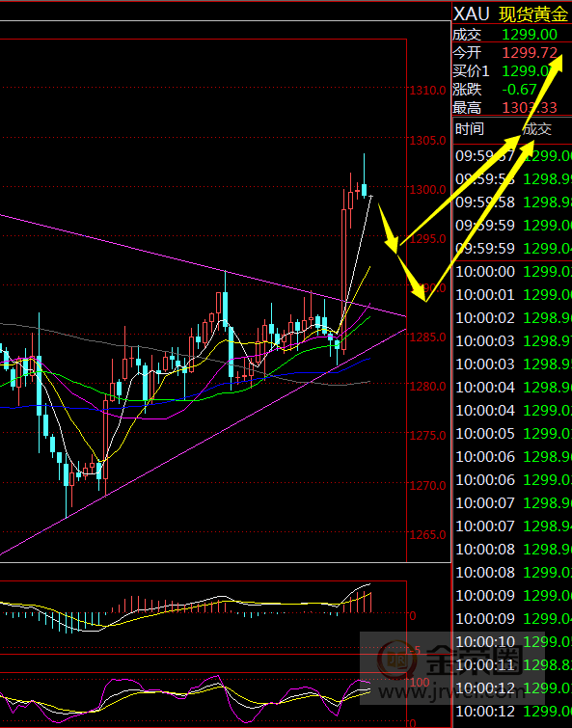Select the 今开 opening price 1299.72

tap(530, 52)
